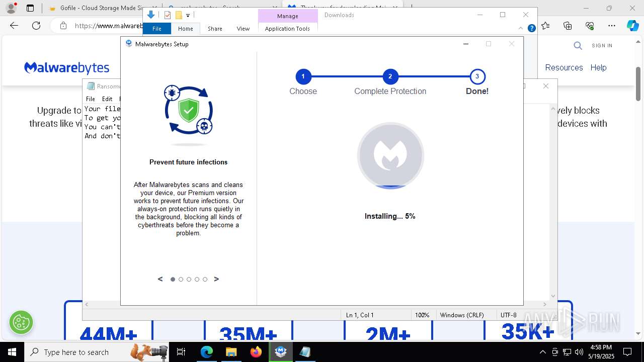Show hidden system tray icons

pyautogui.click(x=542, y=352)
